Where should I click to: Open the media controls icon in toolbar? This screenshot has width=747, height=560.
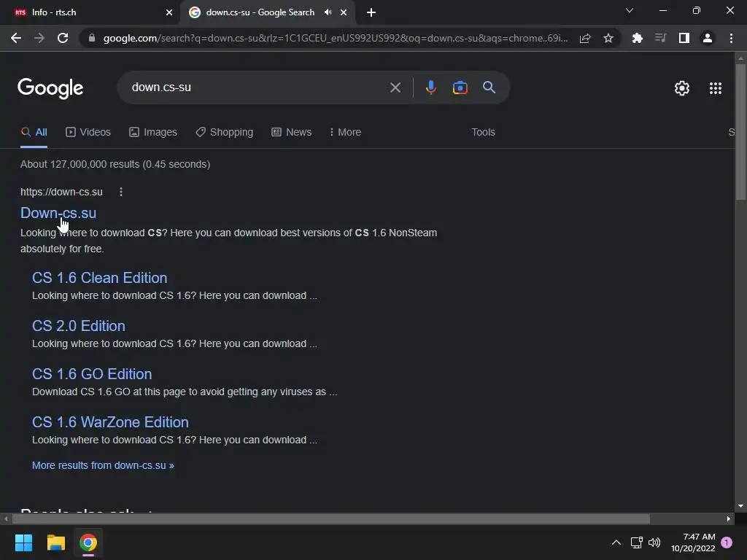(660, 38)
